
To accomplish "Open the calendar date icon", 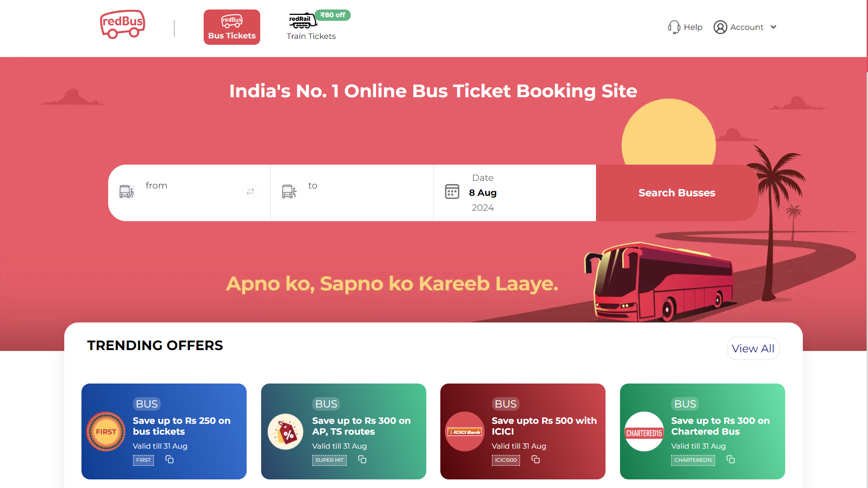I will click(452, 192).
